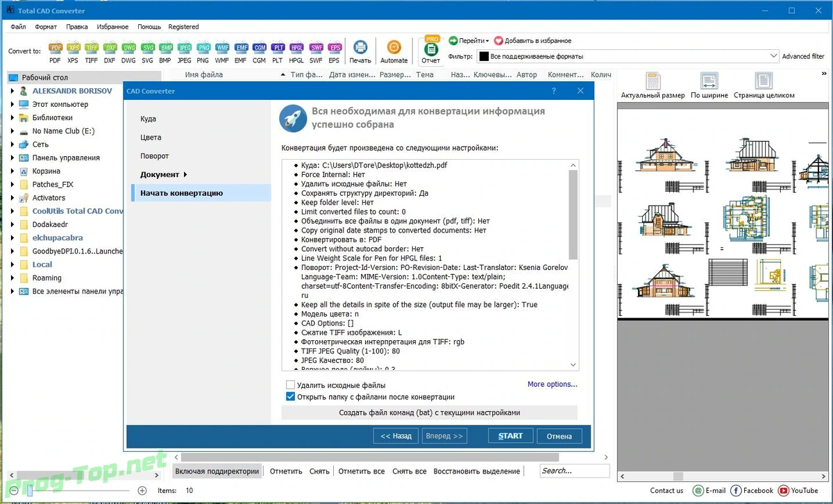Screen dimensions: 833x504
Task: Click Создать файл команд (bat) button
Action: (430, 412)
